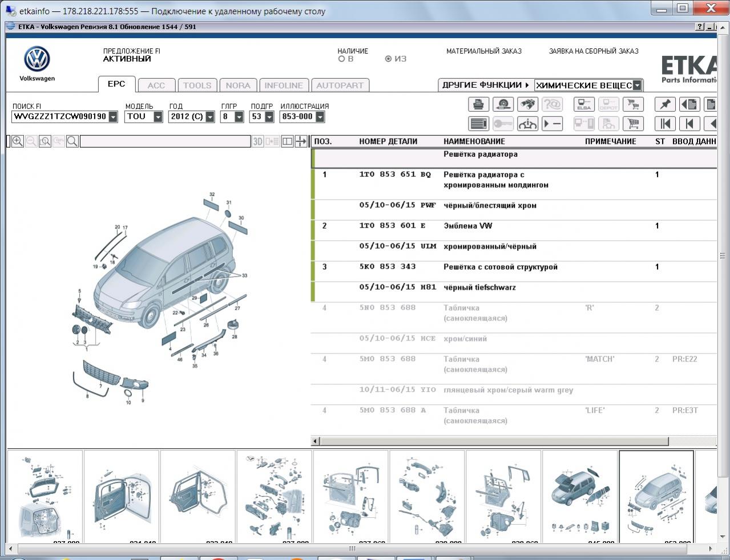
Task: Click ЗАЯВКА НА СБОРНЫЙ ЗАКАЗ label
Action: (594, 51)
